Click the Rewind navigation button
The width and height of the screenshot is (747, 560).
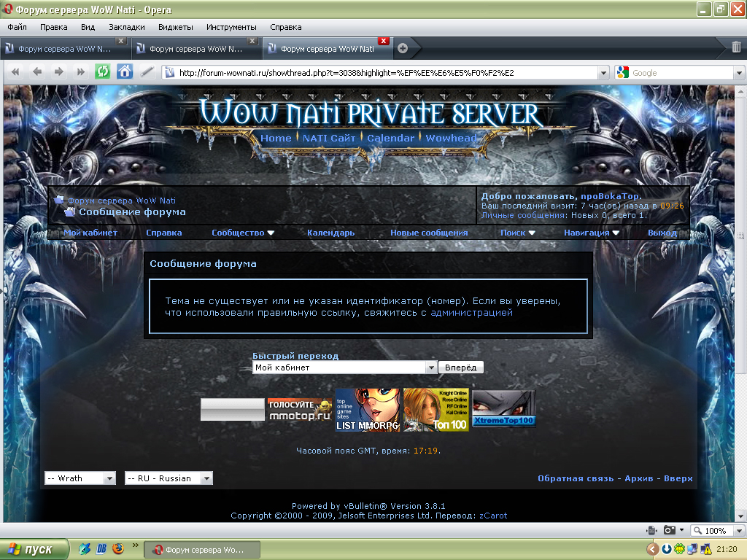coord(15,72)
